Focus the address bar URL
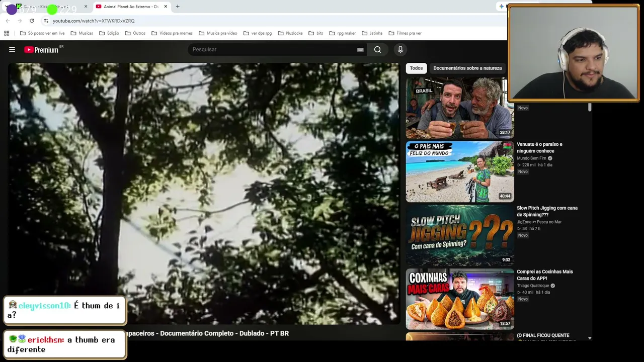The image size is (644, 362). [x=94, y=21]
